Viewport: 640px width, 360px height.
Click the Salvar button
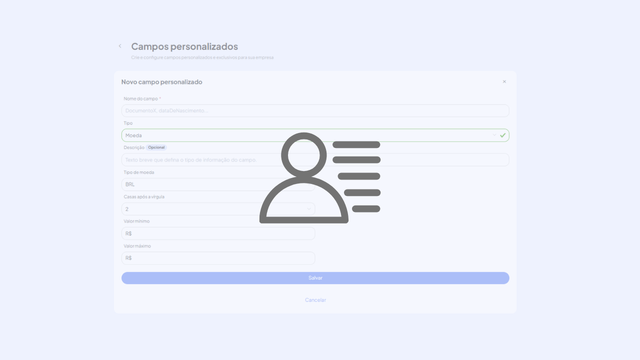[315, 278]
